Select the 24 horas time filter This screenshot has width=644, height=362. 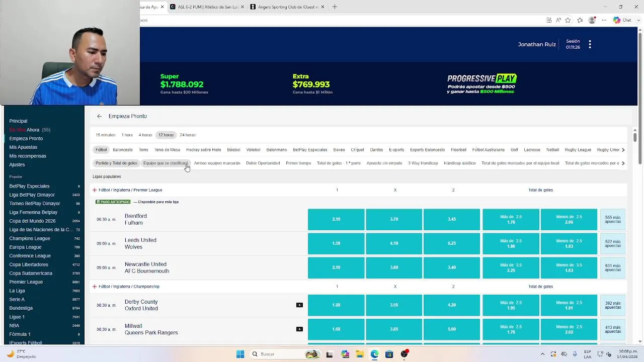pos(188,135)
